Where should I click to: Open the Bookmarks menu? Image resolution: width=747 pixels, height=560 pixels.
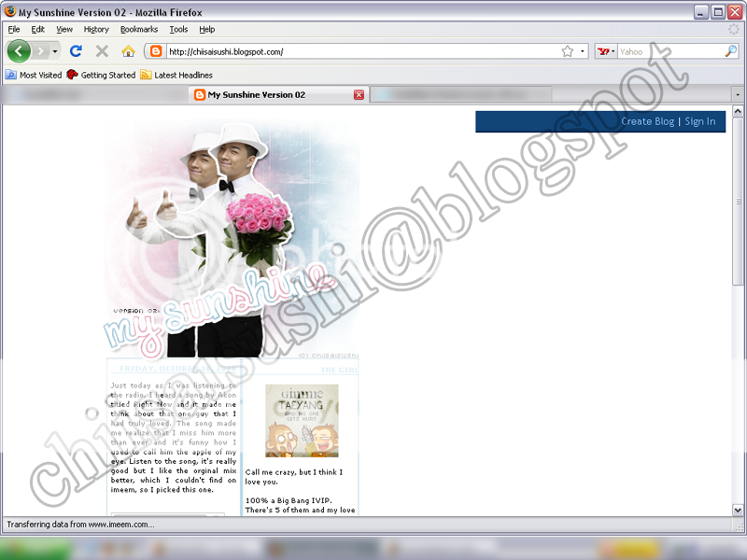click(139, 29)
